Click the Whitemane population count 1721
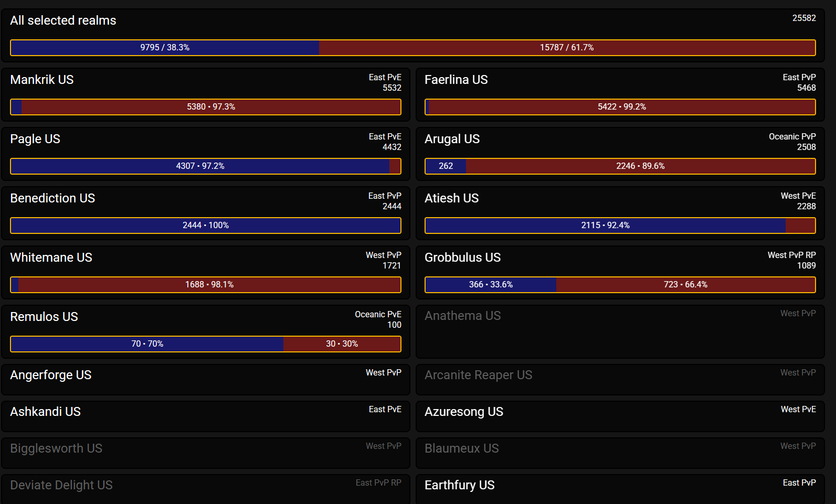The image size is (836, 504). (x=392, y=266)
